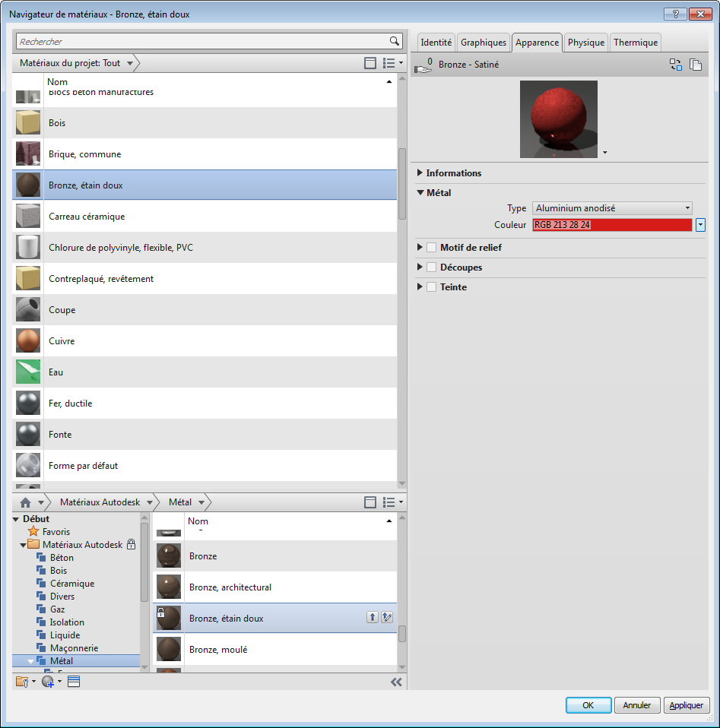
Task: Click the hand asset-sharing icon beside Bronze - Satiné
Action: pos(423,65)
